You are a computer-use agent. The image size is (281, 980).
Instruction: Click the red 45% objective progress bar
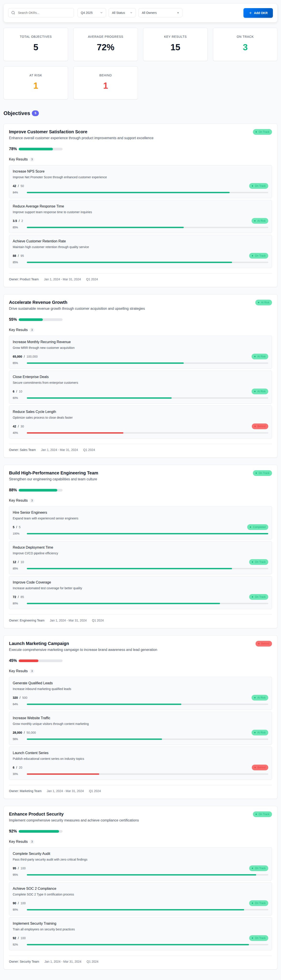click(x=40, y=661)
